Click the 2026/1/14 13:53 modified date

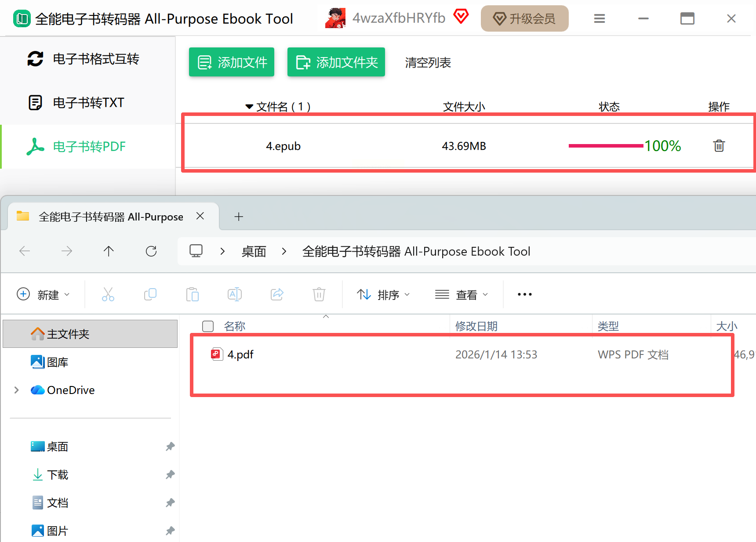[x=496, y=354]
